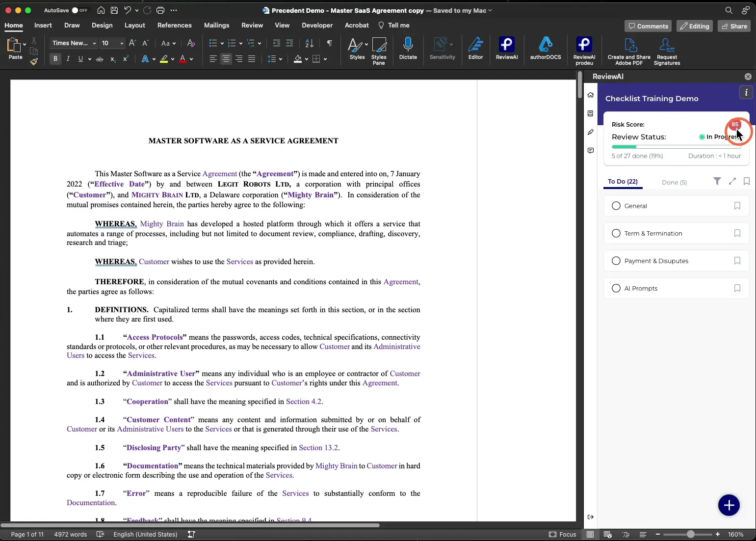Open text highlight color swatch
The width and height of the screenshot is (756, 541).
point(164,59)
